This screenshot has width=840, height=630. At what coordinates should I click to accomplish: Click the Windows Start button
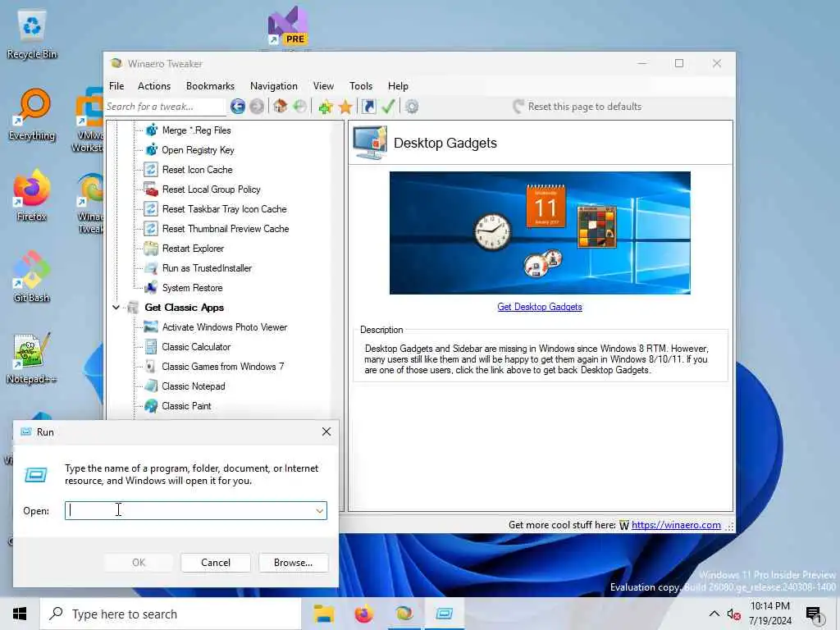tap(20, 614)
